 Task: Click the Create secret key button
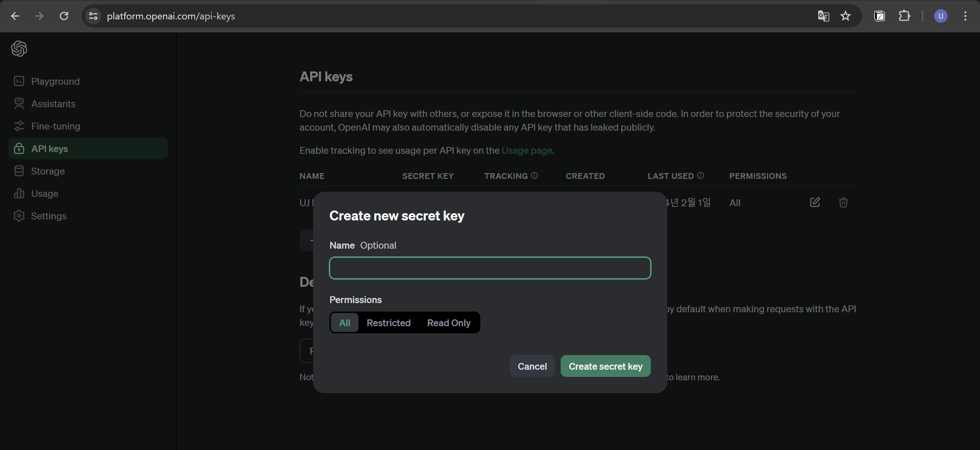(605, 366)
